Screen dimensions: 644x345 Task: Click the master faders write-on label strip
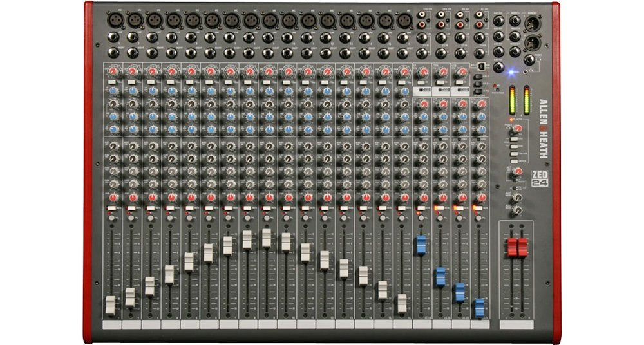(x=516, y=324)
